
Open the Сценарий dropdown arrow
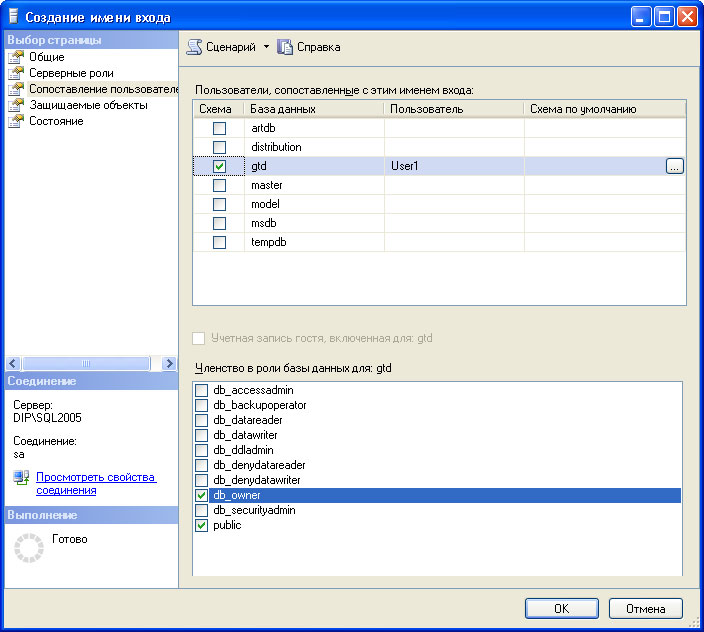[267, 47]
